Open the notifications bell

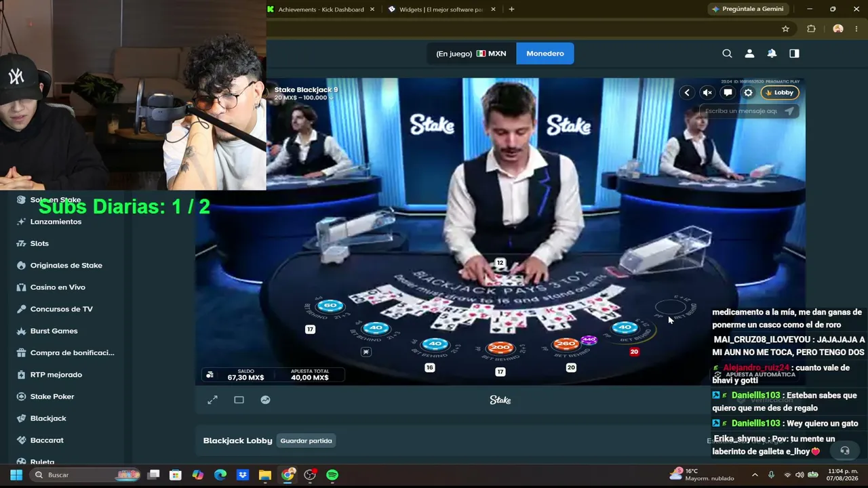click(772, 54)
